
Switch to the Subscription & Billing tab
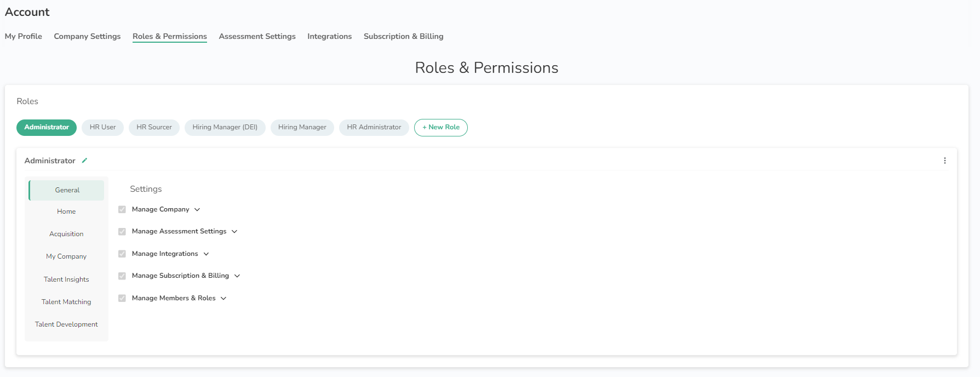coord(403,36)
